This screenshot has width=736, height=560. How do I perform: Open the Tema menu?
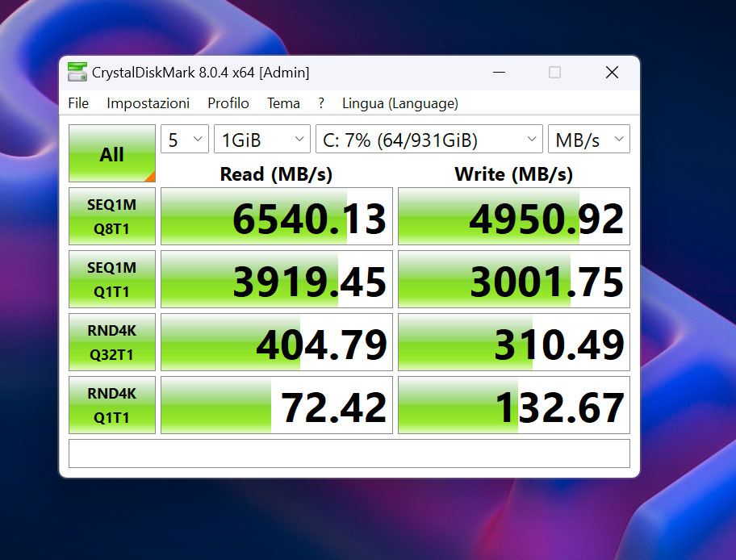click(x=283, y=103)
